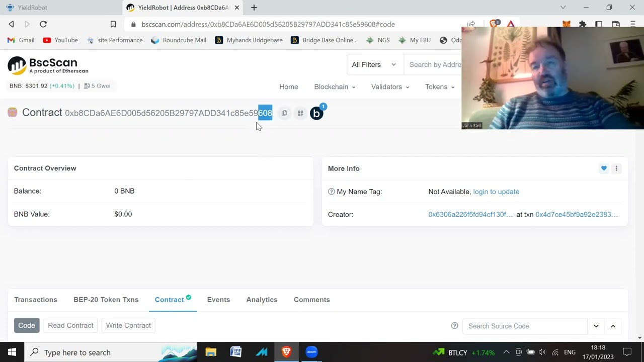Open site Performance bookmark
This screenshot has height=362, width=644.
(115, 40)
